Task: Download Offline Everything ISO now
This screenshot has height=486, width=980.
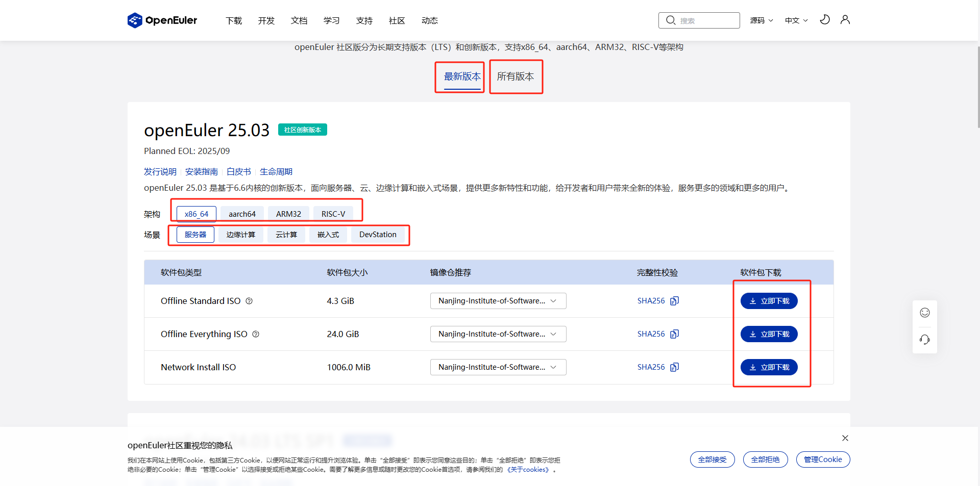Action: pos(769,334)
